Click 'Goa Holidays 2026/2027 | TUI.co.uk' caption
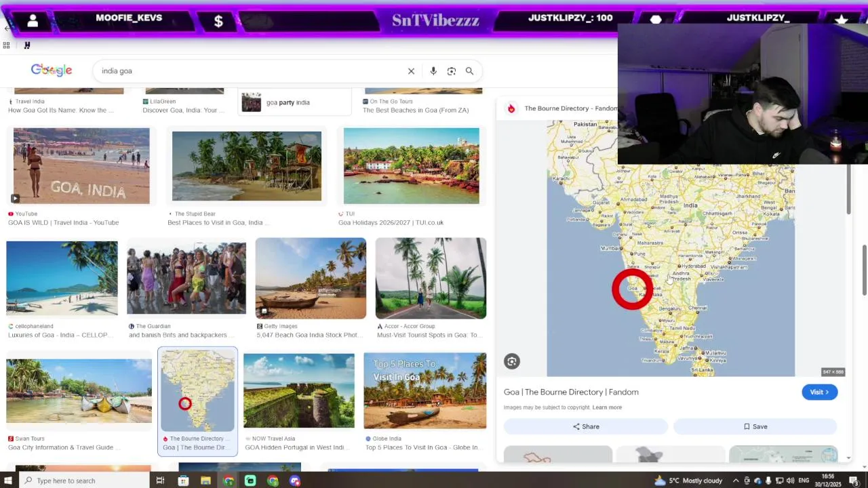 (391, 223)
